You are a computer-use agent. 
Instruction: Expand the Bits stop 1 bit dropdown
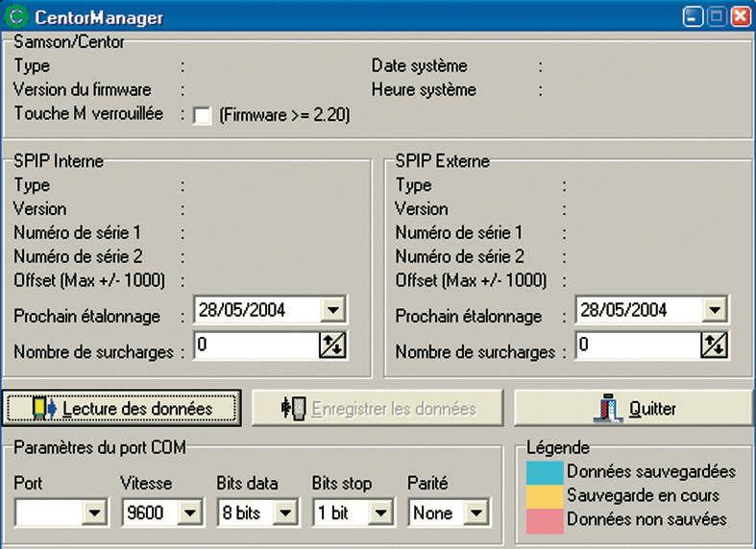pos(380,513)
